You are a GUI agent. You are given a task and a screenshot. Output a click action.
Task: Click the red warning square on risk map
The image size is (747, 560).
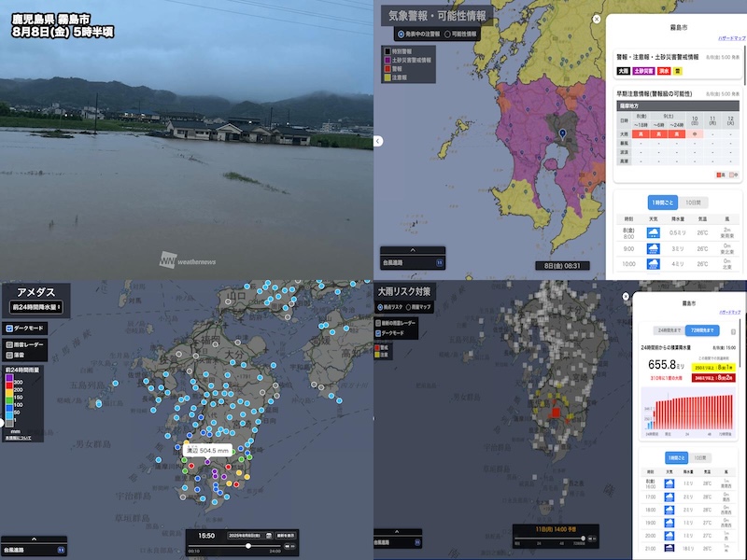[x=554, y=411]
